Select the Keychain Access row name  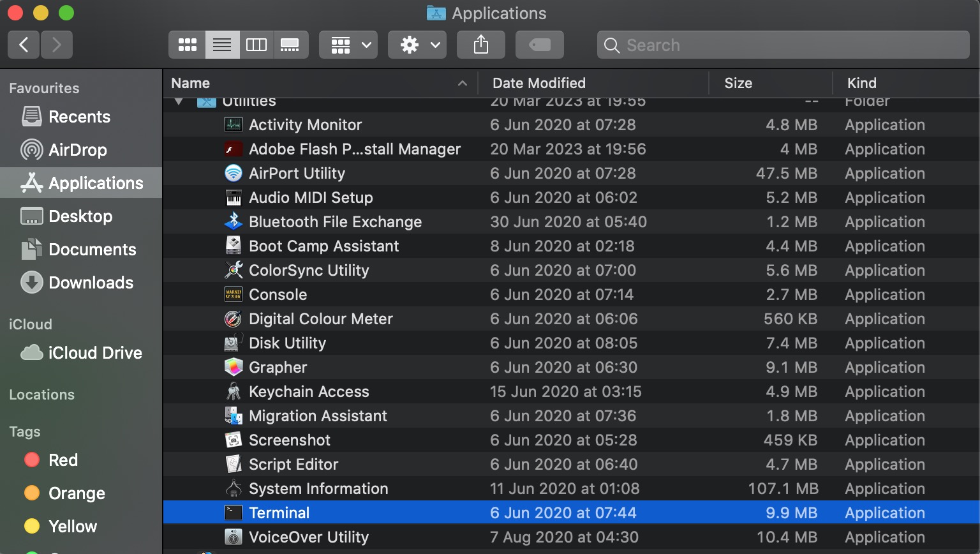coord(309,391)
